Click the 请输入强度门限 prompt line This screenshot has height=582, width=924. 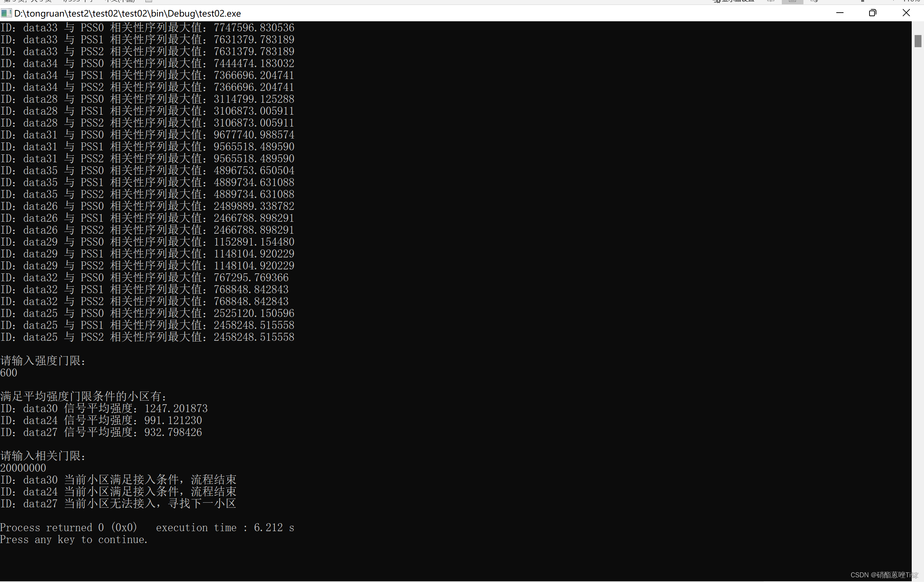[43, 361]
